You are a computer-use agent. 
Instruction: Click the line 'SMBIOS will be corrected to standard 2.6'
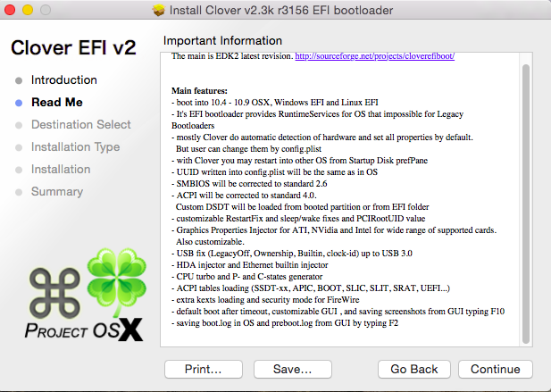click(249, 184)
